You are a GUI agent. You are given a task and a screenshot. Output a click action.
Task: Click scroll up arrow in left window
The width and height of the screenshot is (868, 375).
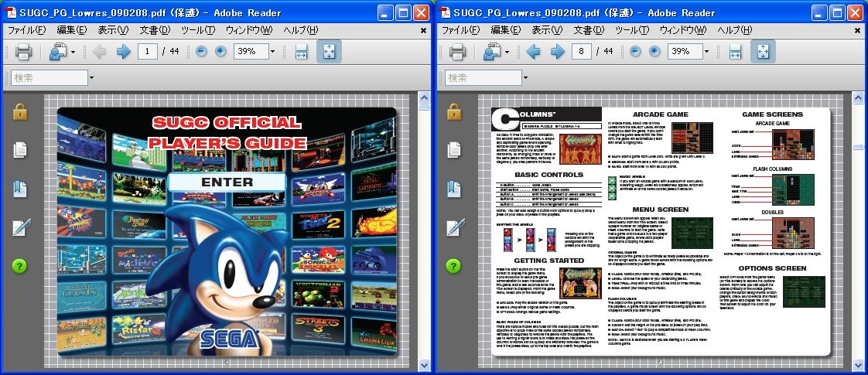coord(425,98)
